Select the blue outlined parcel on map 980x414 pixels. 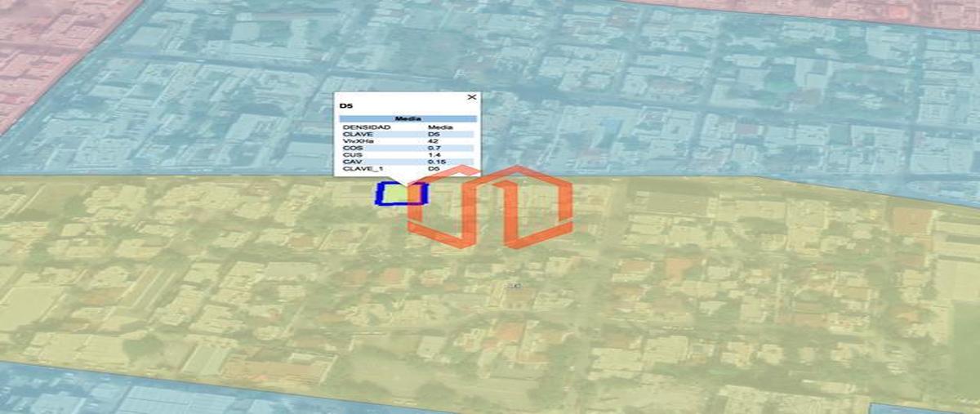pyautogui.click(x=401, y=193)
